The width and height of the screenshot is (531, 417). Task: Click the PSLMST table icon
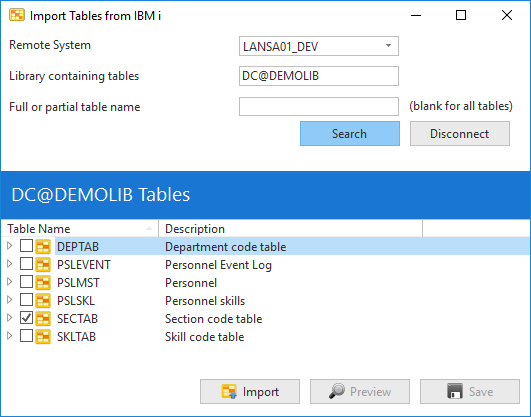coord(43,282)
